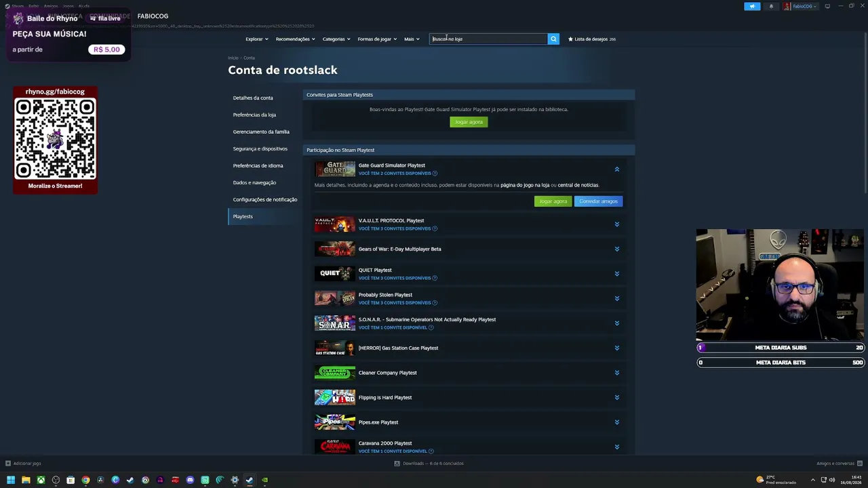868x488 pixels.
Task: Open Gate Guard Simulator Playtest thumbnail
Action: [334, 169]
